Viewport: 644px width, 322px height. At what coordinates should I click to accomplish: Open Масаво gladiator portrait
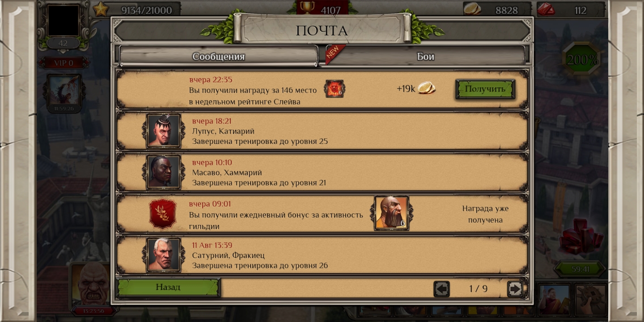[x=163, y=172]
